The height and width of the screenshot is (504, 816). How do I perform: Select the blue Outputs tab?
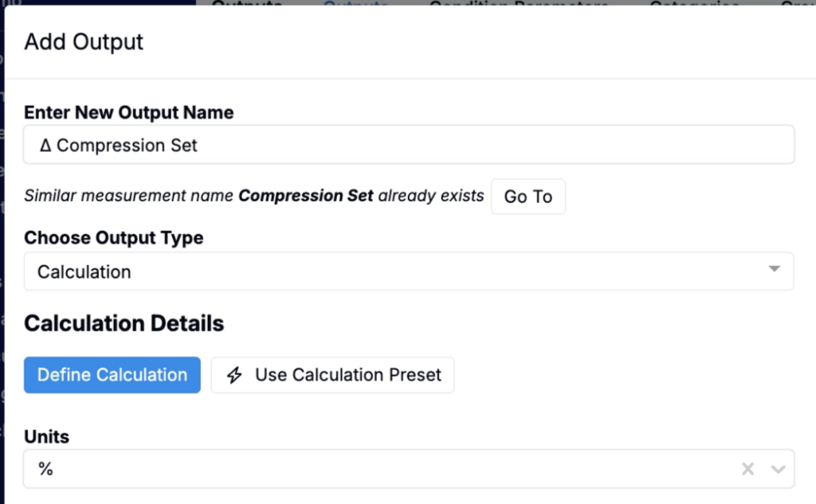click(355, 2)
